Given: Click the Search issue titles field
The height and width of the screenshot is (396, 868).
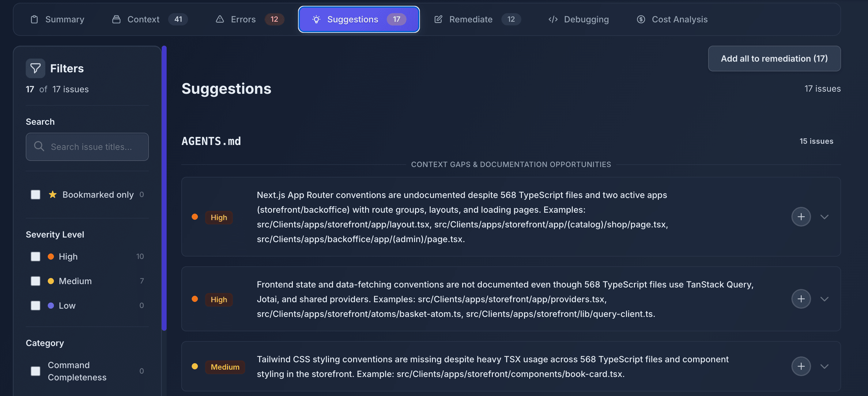Looking at the screenshot, I should [x=87, y=147].
